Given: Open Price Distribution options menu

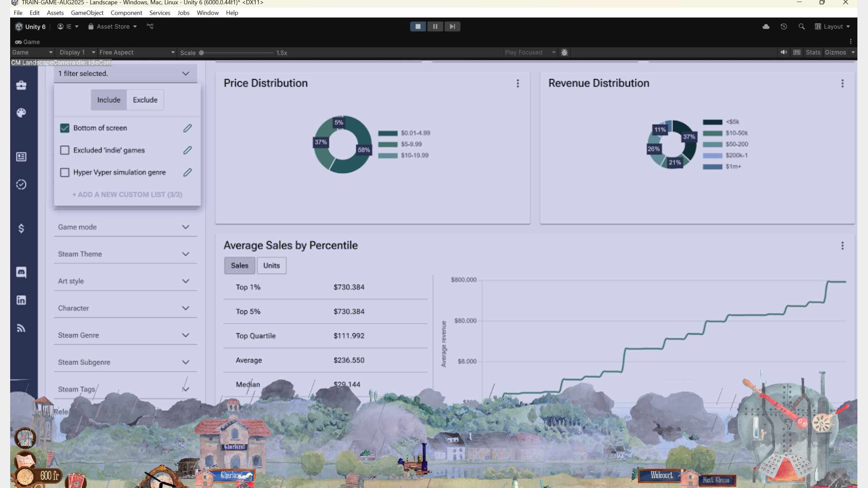Looking at the screenshot, I should [x=517, y=83].
